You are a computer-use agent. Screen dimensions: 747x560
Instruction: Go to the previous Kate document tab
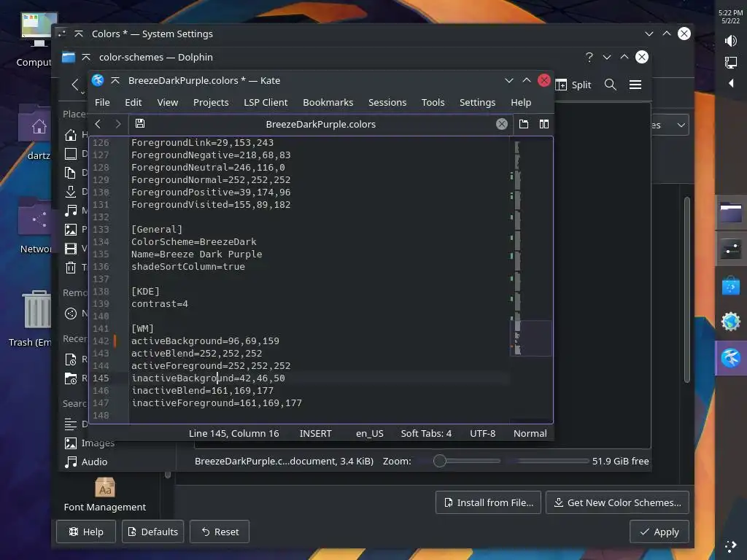(98, 124)
